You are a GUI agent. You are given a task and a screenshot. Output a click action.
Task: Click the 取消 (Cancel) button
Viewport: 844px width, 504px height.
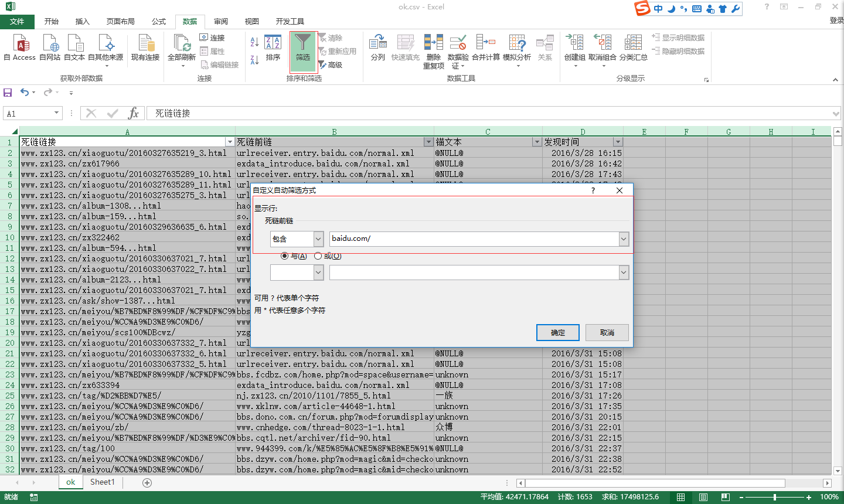click(x=607, y=333)
